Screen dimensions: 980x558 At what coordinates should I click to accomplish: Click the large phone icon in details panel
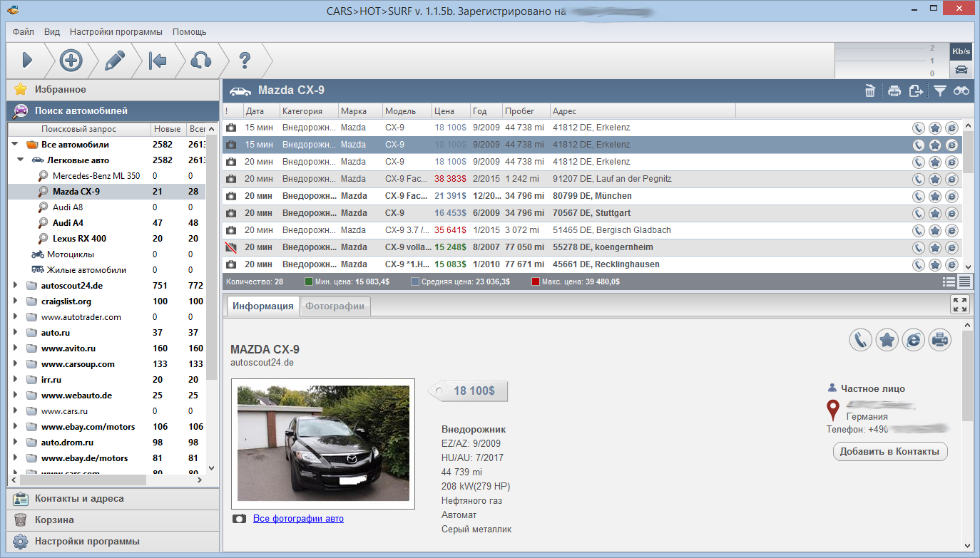click(x=861, y=340)
